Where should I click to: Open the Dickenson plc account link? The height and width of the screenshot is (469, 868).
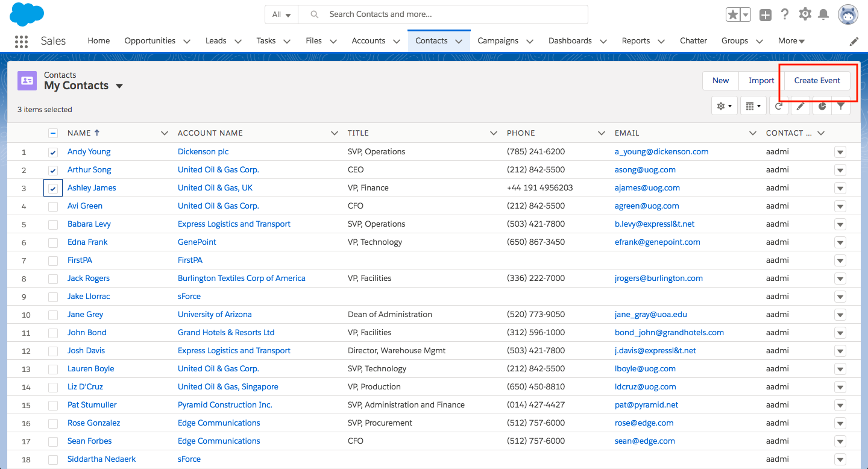pos(203,152)
